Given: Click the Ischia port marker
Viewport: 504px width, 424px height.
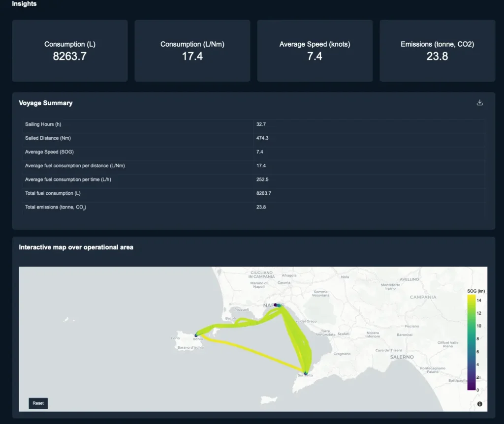Looking at the screenshot, I should click(x=196, y=335).
